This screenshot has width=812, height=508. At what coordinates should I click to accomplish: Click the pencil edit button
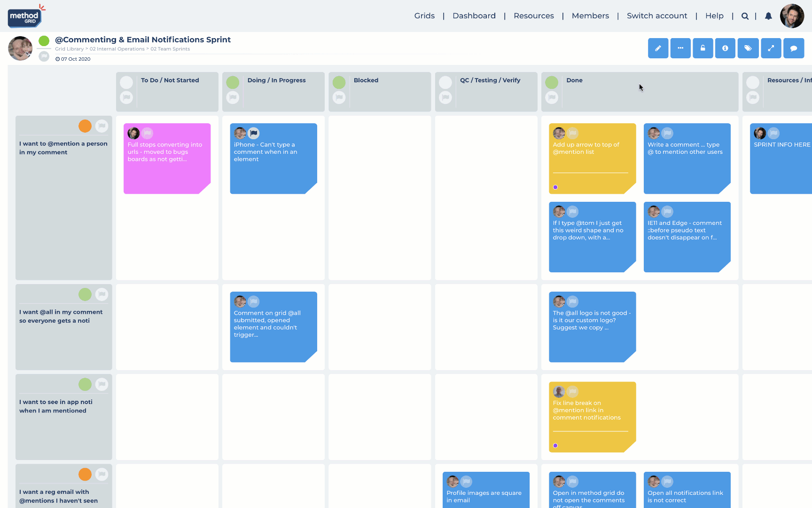tap(658, 48)
